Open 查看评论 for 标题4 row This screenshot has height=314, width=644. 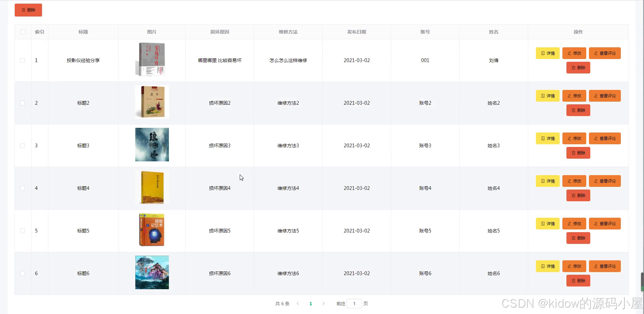(605, 181)
